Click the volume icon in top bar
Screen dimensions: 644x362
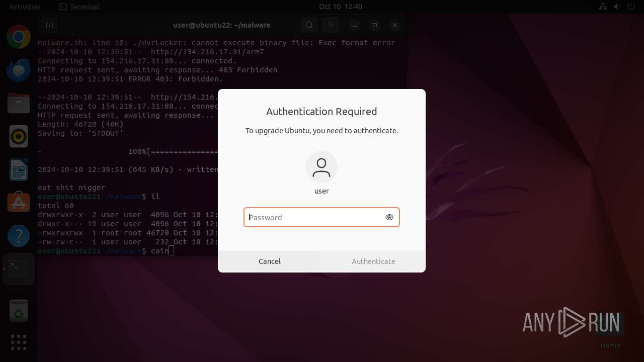coord(617,7)
